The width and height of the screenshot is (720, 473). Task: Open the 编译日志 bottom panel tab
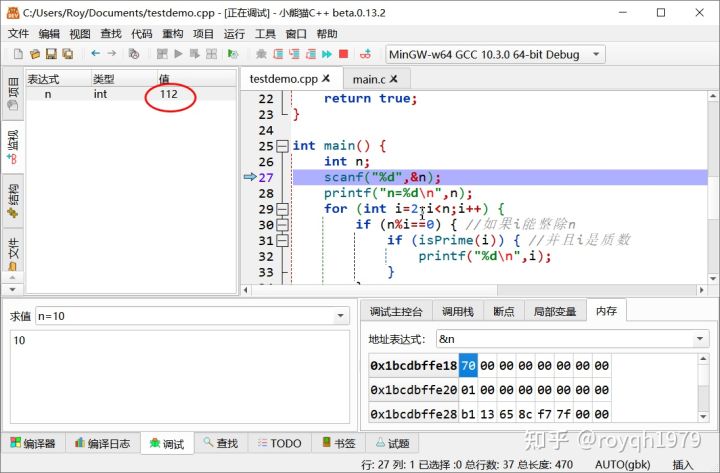(x=102, y=443)
